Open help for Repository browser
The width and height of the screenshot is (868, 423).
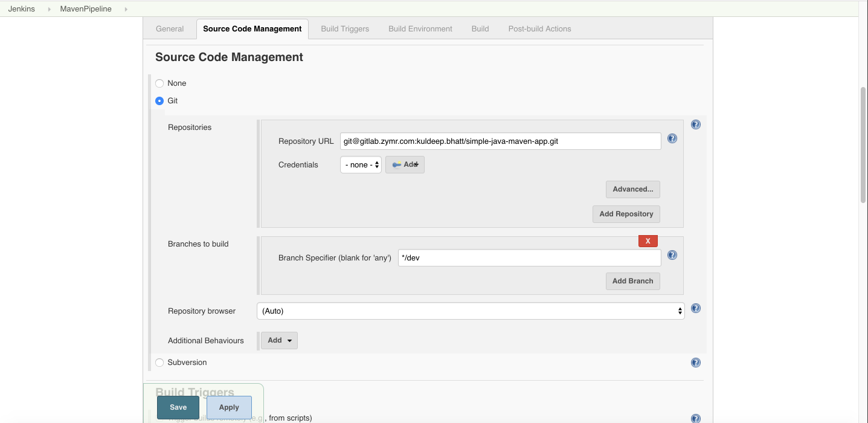click(695, 308)
